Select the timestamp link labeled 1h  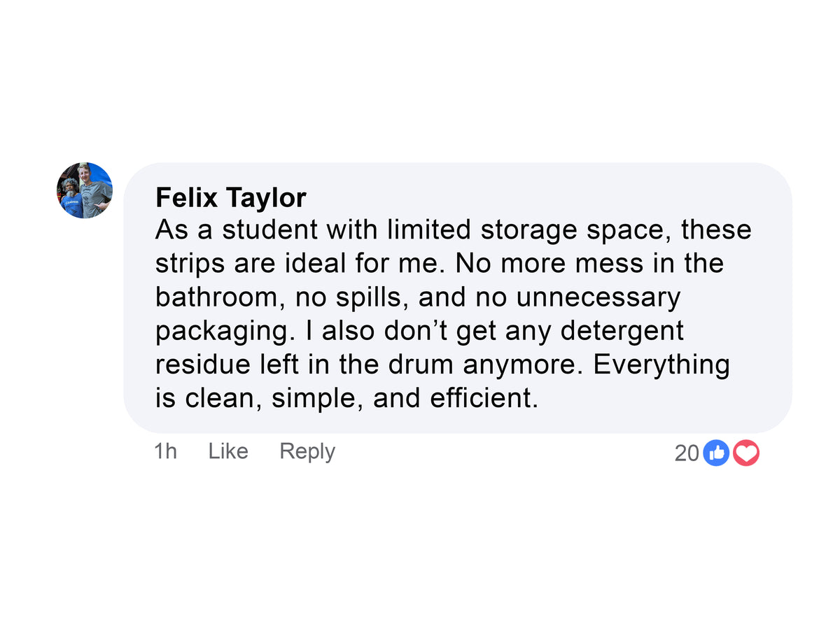[165, 451]
